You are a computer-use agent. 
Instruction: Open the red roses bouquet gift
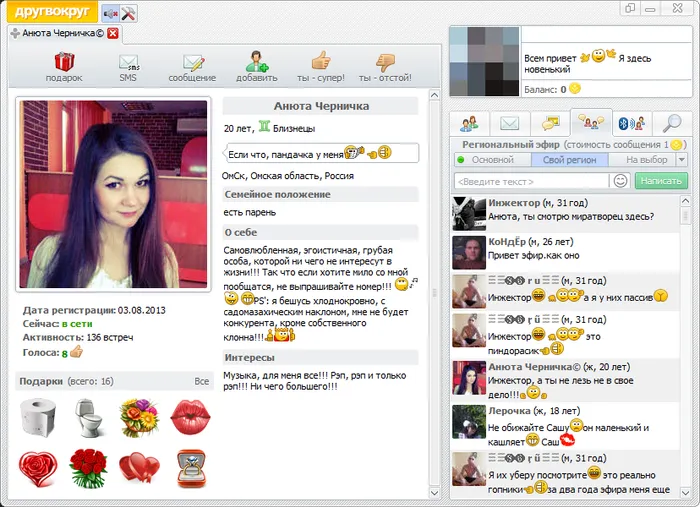click(89, 469)
